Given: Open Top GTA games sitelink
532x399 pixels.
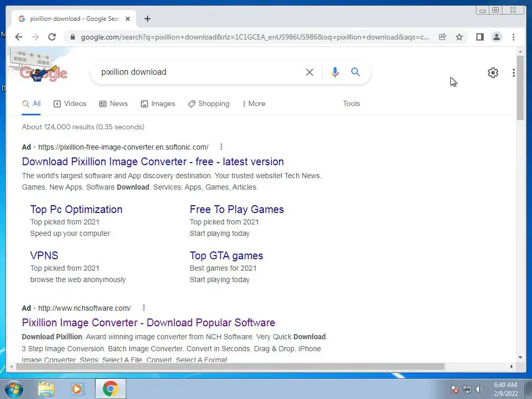Looking at the screenshot, I should pos(227,256).
